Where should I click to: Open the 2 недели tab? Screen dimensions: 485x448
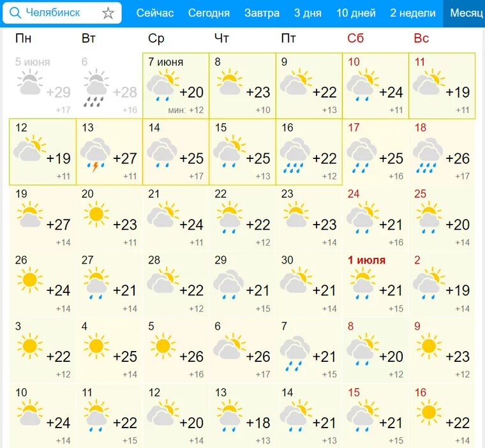[413, 13]
